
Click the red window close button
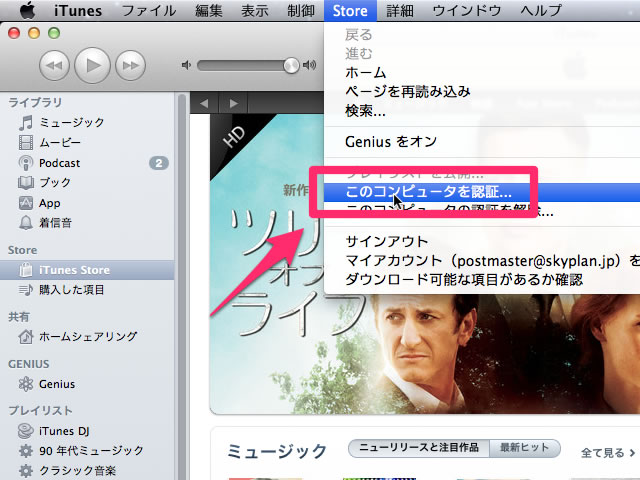click(x=14, y=33)
